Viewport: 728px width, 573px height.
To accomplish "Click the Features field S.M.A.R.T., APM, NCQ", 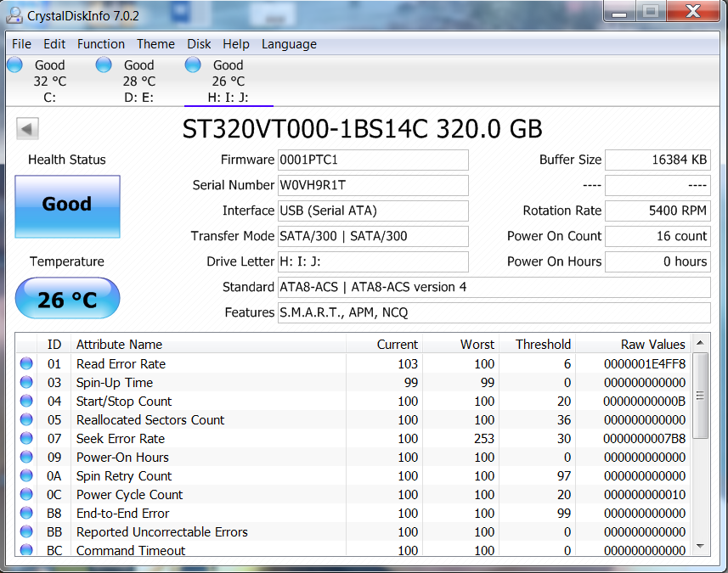I will tap(494, 313).
